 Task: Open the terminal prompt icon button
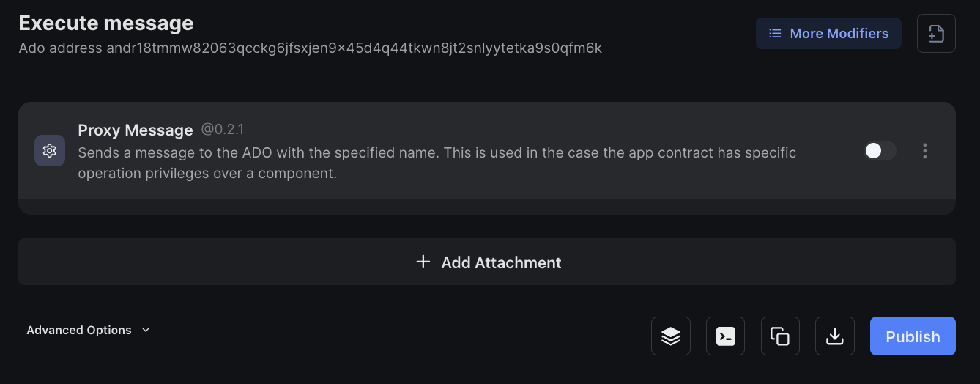[725, 336]
